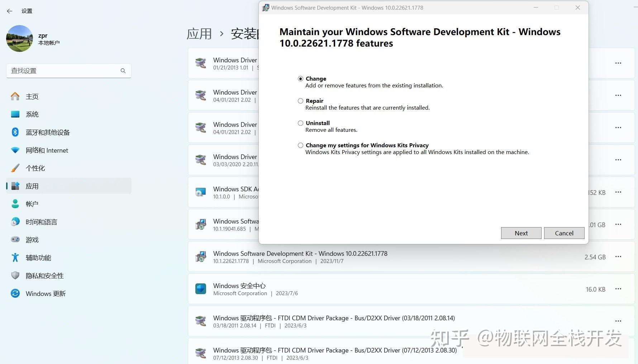Switch to 应用 in the breadcrumb
This screenshot has height=364, width=638.
pyautogui.click(x=199, y=33)
